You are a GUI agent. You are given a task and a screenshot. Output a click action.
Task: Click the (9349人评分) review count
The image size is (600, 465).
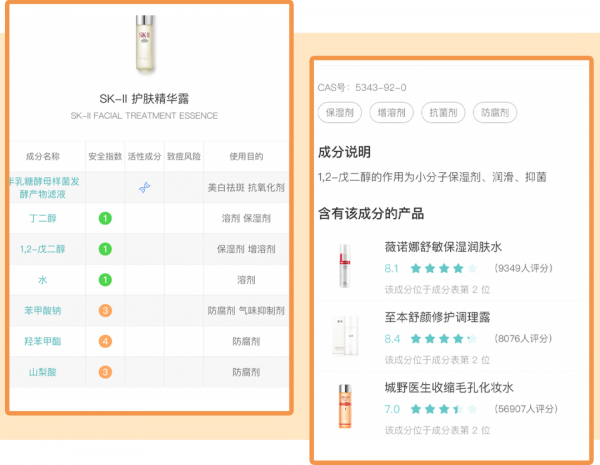523,268
